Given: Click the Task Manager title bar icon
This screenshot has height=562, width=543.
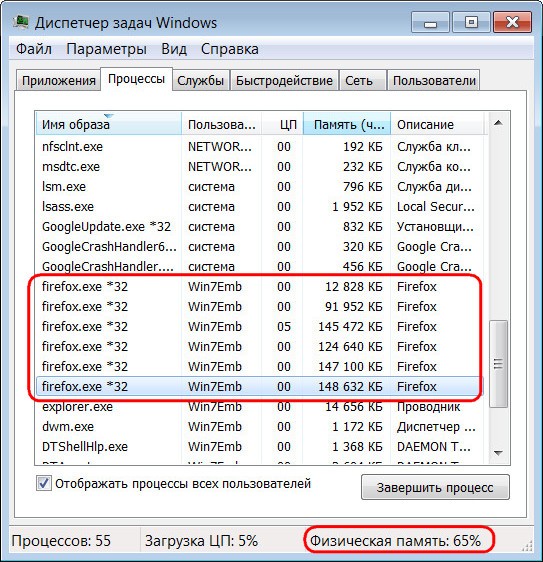Looking at the screenshot, I should click(x=20, y=22).
